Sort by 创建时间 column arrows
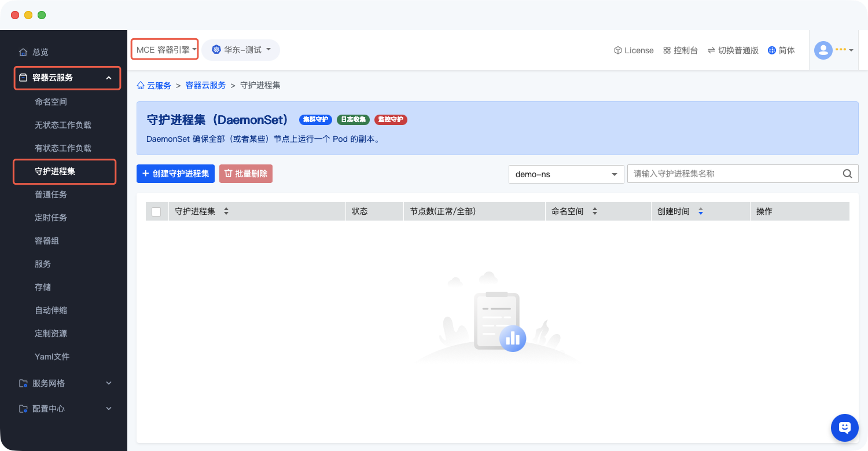Viewport: 868px width, 451px height. click(700, 211)
